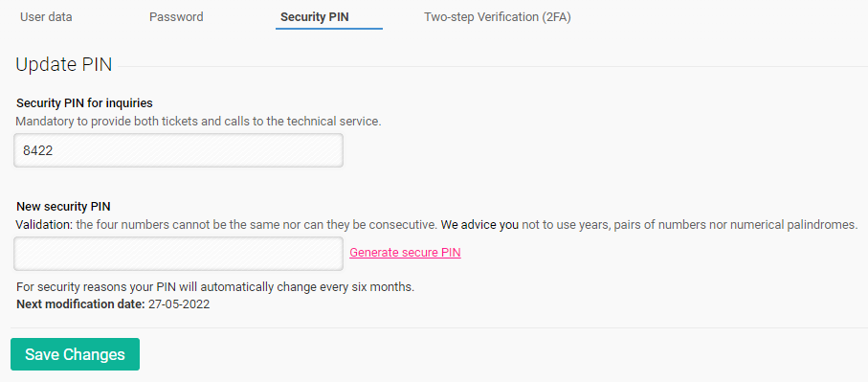
Task: Open the User data tab
Action: coord(46,17)
